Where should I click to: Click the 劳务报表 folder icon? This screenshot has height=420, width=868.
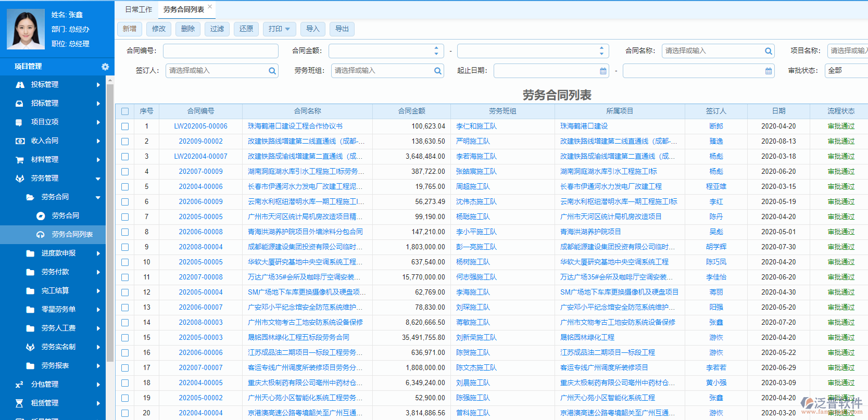[x=30, y=366]
